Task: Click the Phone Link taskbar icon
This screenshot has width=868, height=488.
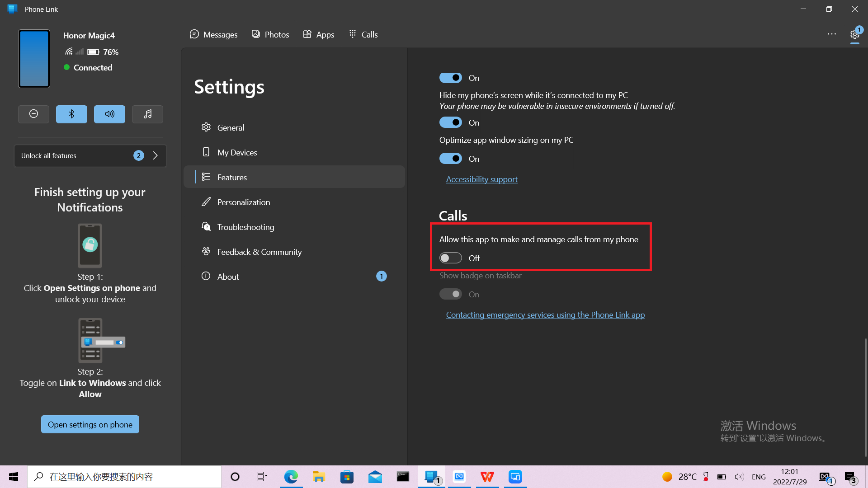Action: coord(431,477)
